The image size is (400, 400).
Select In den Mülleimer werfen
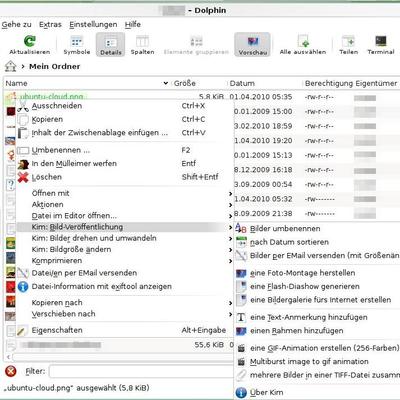125,163
